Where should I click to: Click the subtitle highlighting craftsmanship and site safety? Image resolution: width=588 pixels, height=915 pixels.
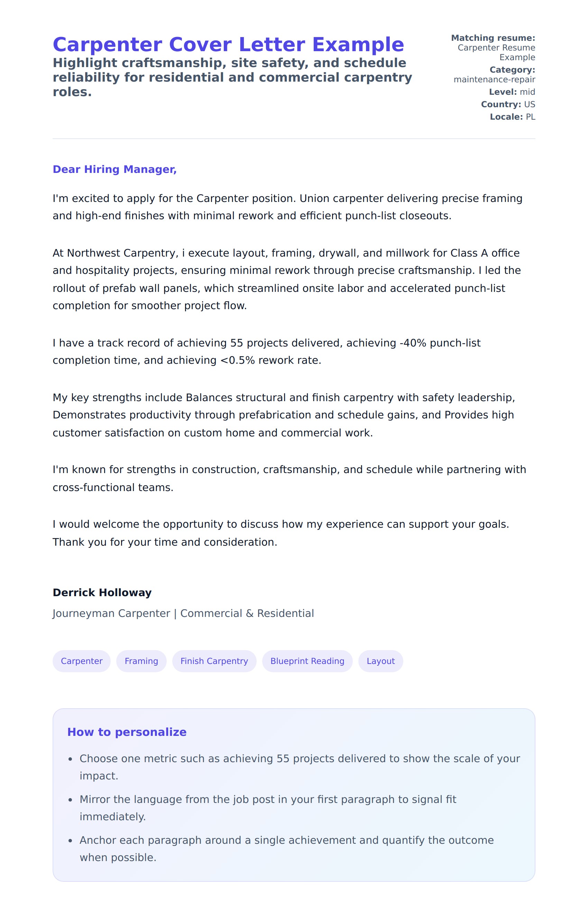click(232, 77)
